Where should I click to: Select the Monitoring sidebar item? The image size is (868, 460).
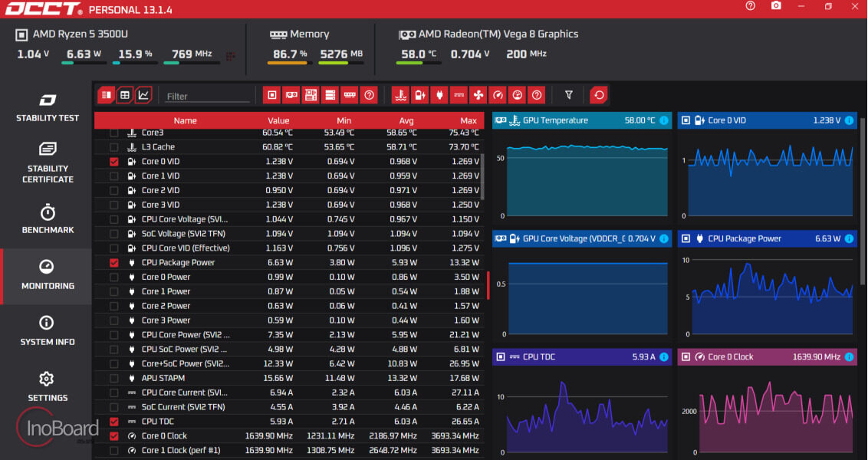tap(47, 275)
